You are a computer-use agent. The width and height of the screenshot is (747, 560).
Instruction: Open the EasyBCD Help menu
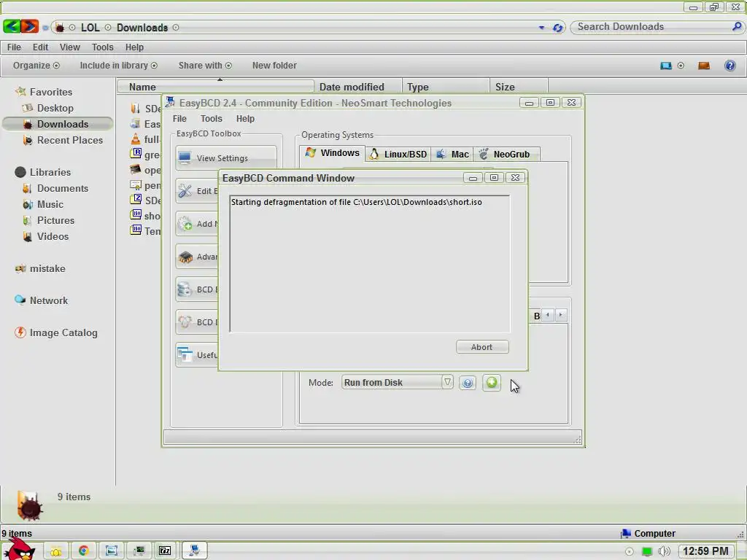click(245, 119)
